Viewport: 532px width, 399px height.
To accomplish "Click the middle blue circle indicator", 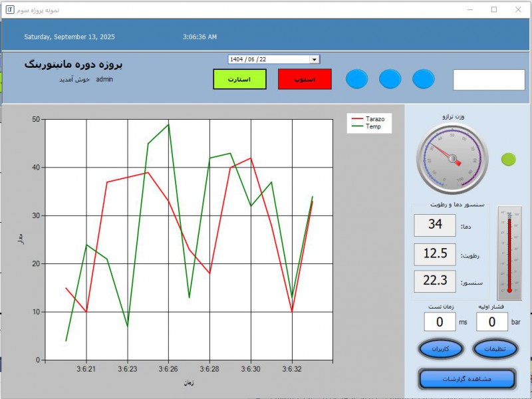I will [x=390, y=79].
